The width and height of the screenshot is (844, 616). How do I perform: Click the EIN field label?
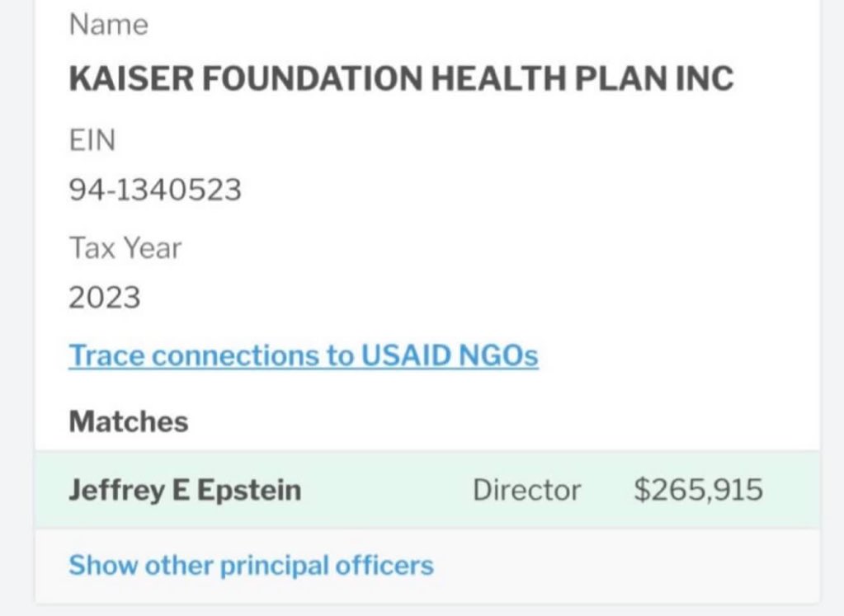92,141
